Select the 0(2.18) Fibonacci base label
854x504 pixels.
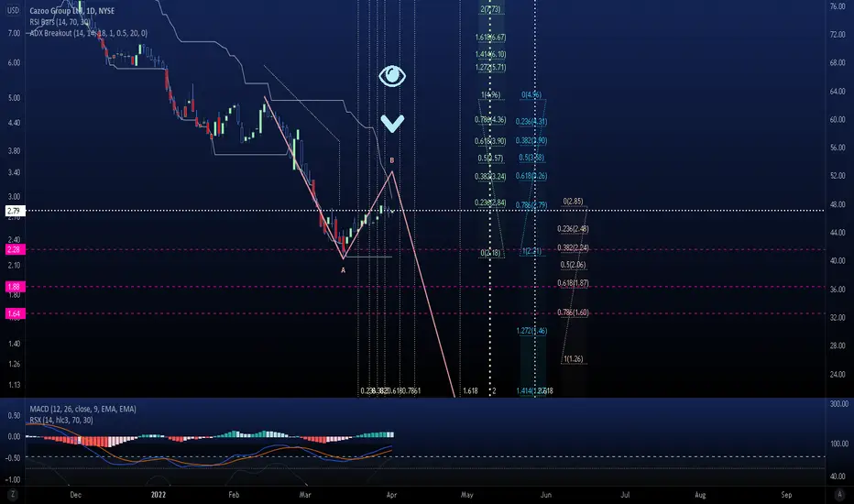coord(490,253)
